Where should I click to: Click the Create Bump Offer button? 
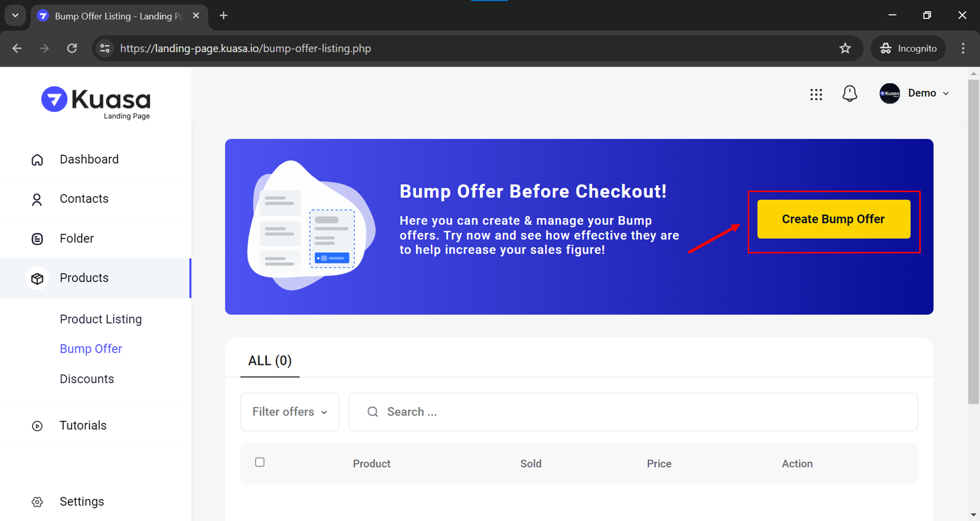tap(833, 219)
